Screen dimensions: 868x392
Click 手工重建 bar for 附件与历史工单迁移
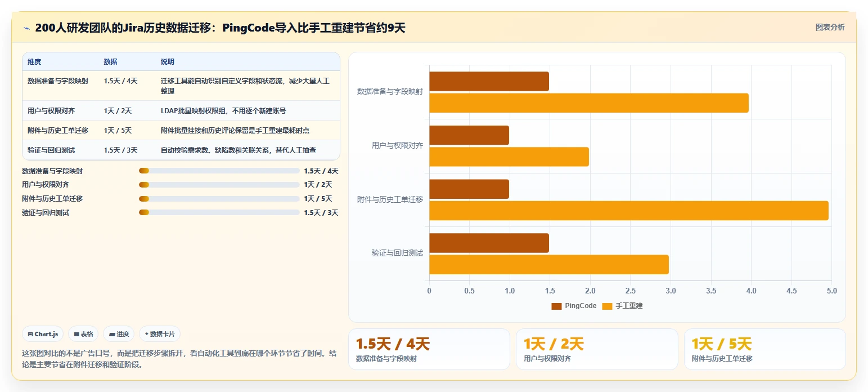629,211
